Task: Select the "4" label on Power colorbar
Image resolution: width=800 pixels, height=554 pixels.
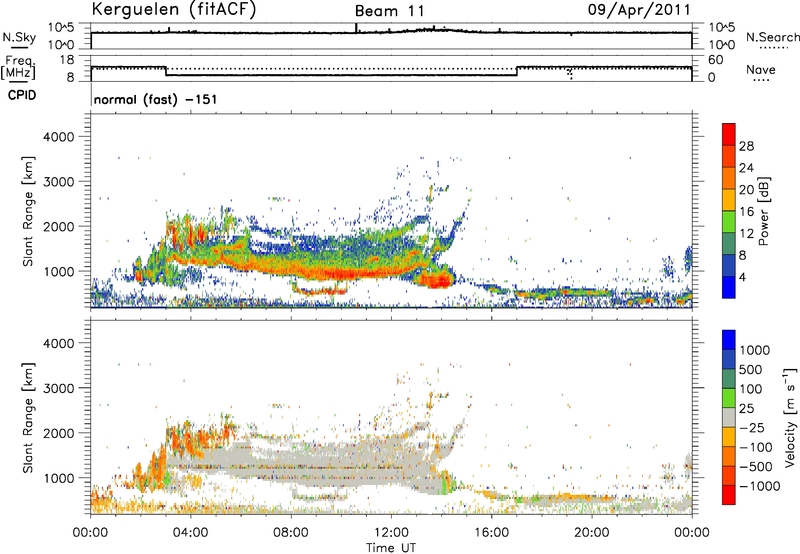Action: click(x=743, y=278)
